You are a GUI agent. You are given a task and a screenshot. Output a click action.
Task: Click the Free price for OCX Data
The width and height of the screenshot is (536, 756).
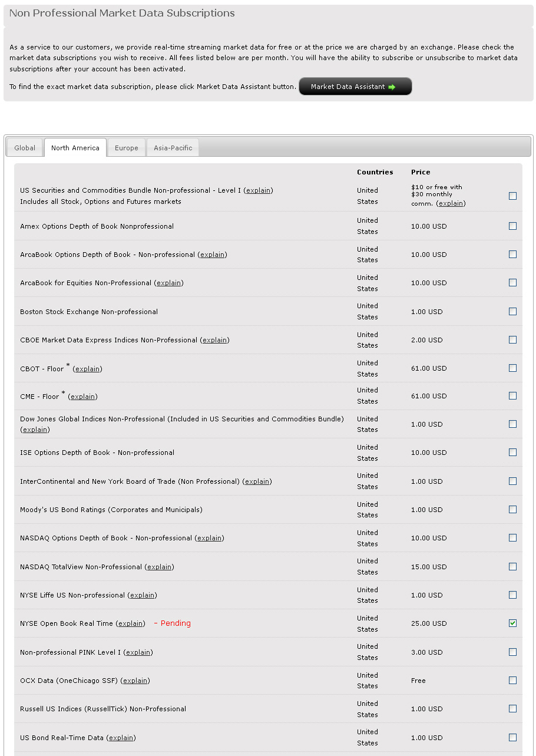pos(418,681)
